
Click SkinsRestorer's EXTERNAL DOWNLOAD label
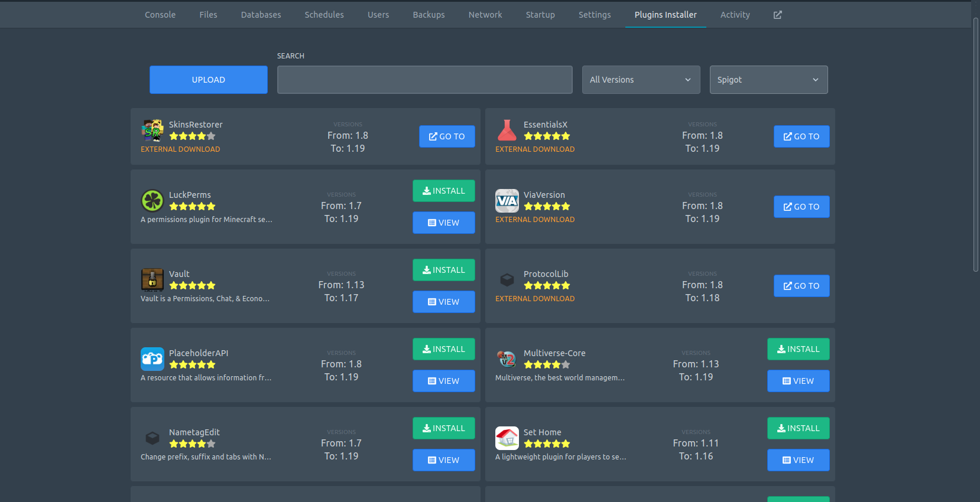(180, 149)
